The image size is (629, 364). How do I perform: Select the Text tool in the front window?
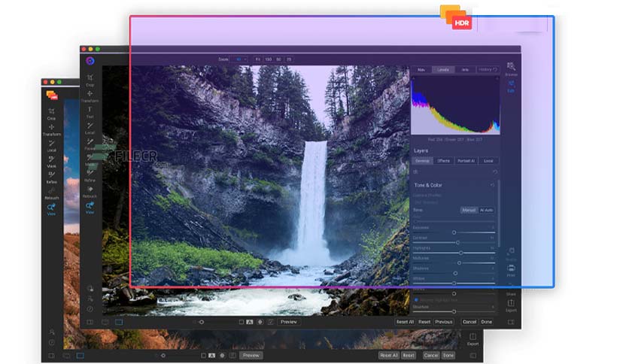(x=90, y=112)
